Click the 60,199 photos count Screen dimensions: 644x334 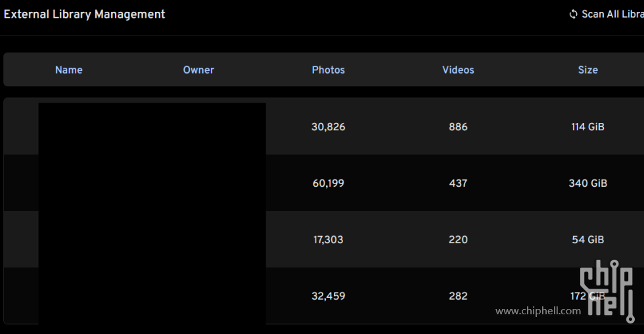(328, 183)
